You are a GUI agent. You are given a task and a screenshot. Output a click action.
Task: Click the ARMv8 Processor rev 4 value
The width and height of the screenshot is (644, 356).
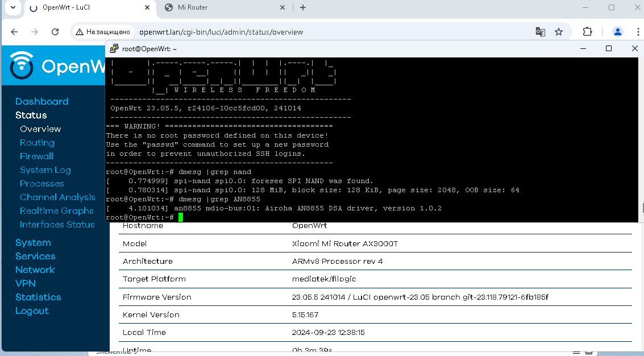(337, 261)
